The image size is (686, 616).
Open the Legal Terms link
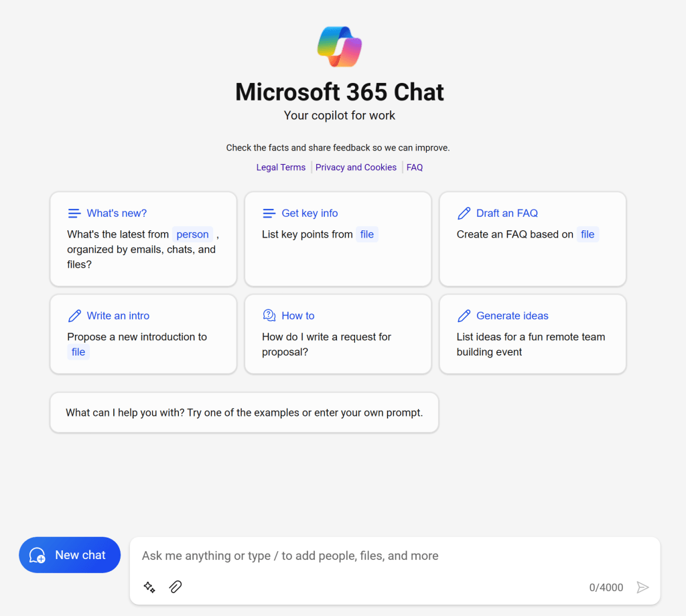click(281, 167)
